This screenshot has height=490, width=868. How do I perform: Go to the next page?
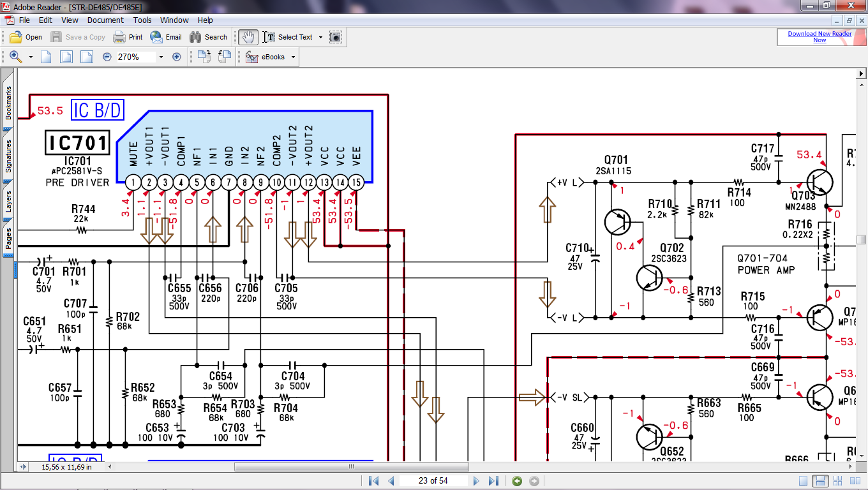(476, 481)
